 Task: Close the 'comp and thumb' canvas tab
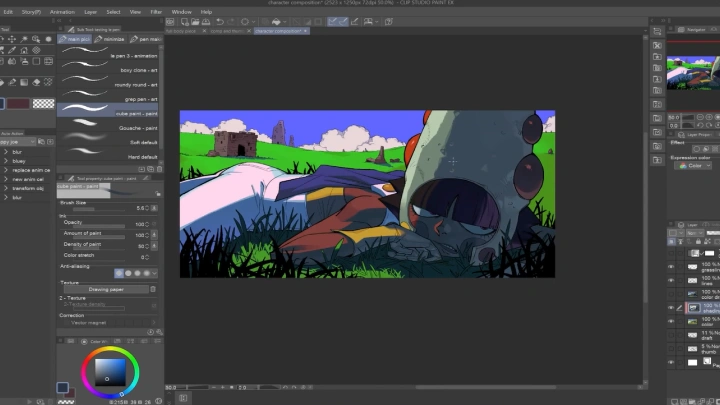(249, 31)
